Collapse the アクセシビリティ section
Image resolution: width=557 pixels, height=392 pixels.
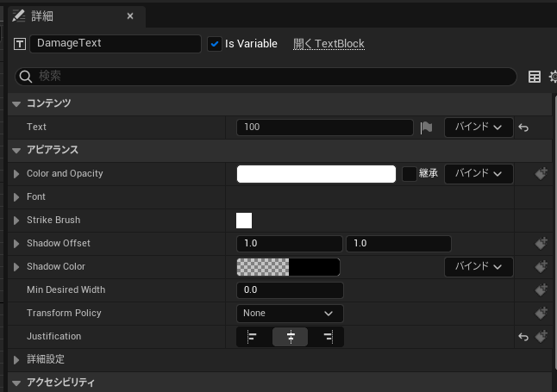(x=16, y=383)
